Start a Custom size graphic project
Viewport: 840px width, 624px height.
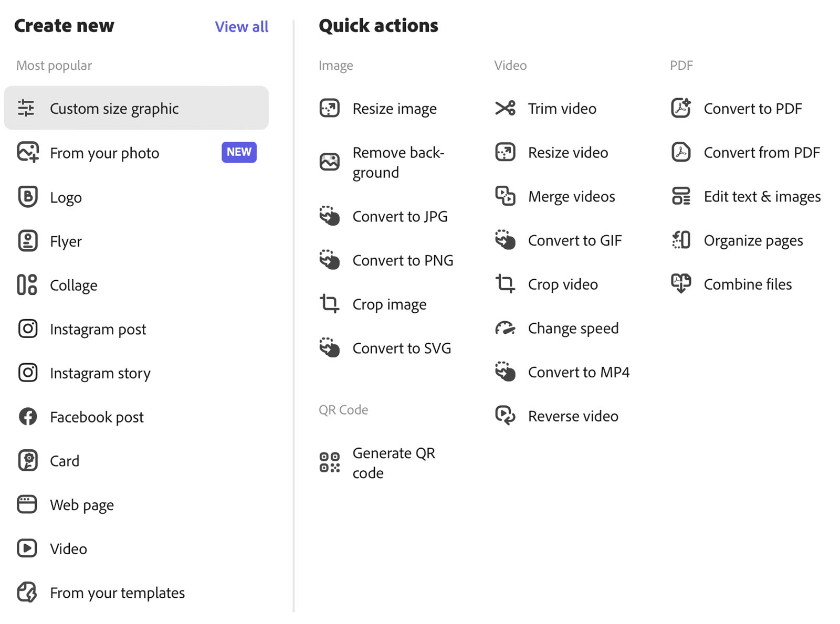click(114, 108)
